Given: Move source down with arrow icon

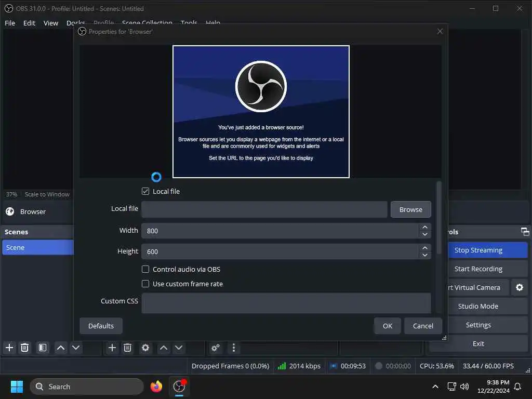Looking at the screenshot, I should (x=179, y=348).
